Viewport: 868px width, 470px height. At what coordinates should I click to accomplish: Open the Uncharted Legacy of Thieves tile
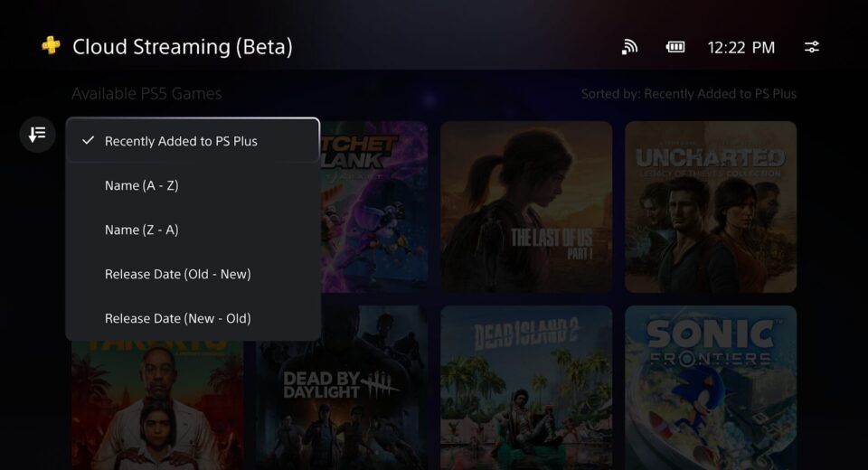pyautogui.click(x=711, y=207)
